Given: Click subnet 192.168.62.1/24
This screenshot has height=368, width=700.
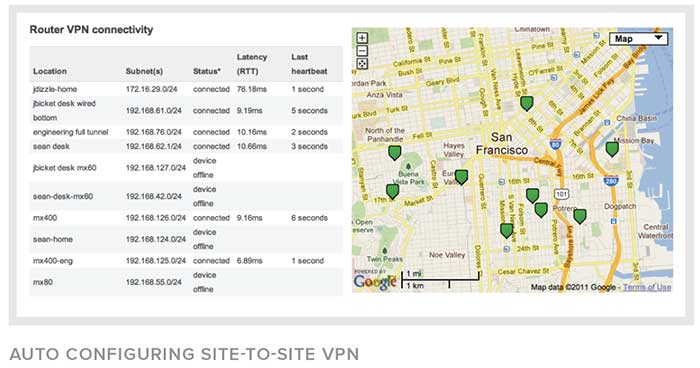Looking at the screenshot, I should pyautogui.click(x=154, y=146).
